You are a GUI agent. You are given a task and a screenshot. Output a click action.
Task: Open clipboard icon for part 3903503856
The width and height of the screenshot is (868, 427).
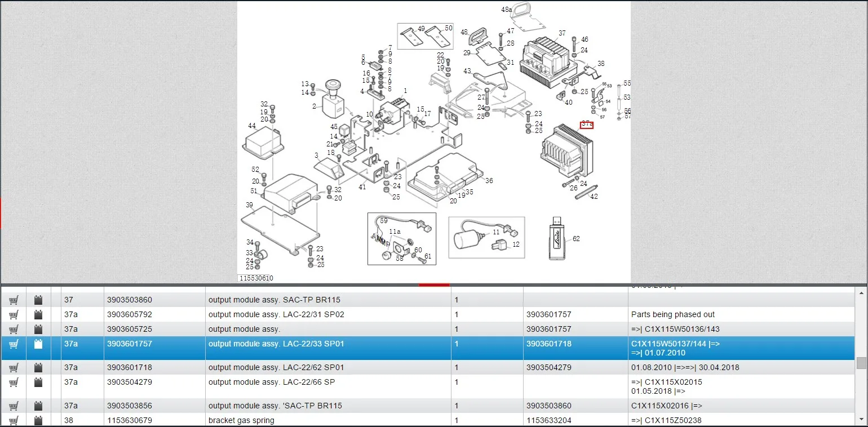point(38,406)
